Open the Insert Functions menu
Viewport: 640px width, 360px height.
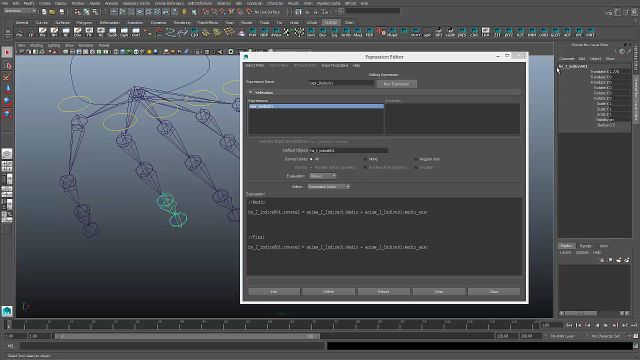pos(335,66)
